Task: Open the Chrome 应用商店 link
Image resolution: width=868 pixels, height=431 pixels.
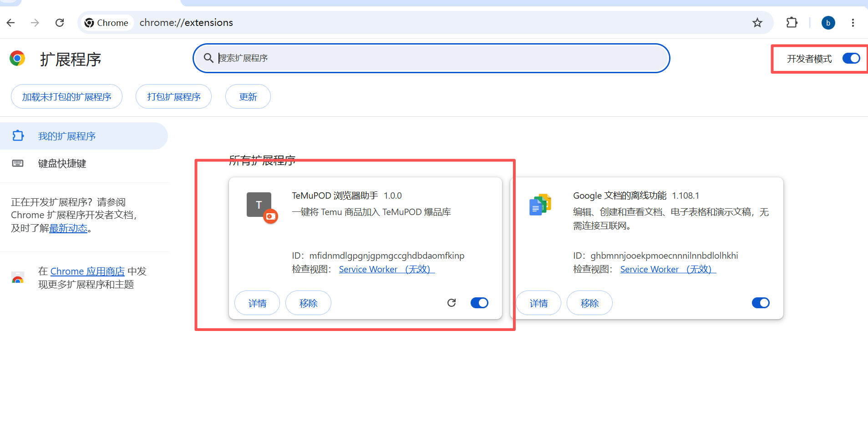Action: pos(87,271)
